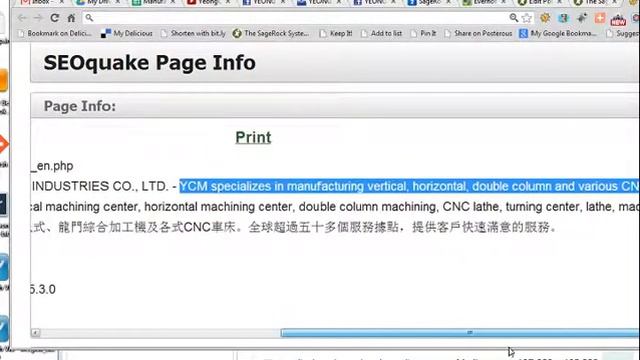640x360 pixels.
Task: Reload the page with the refresh icon
Action: pos(55,18)
